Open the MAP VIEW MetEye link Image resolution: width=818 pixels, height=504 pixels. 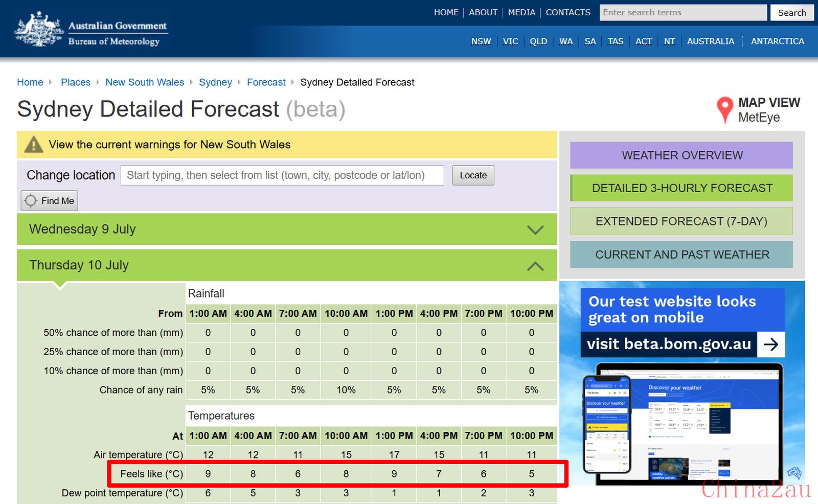(x=759, y=110)
